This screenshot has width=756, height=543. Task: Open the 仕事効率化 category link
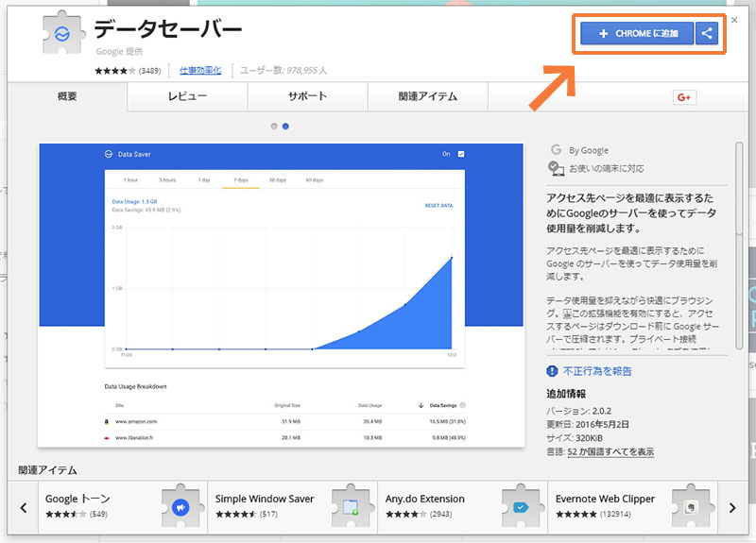(x=200, y=70)
